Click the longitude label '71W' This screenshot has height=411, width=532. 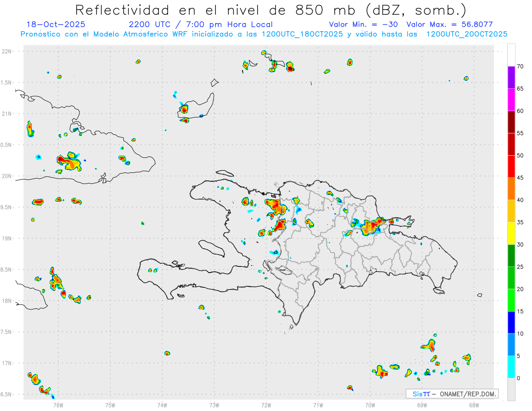tap(318, 404)
